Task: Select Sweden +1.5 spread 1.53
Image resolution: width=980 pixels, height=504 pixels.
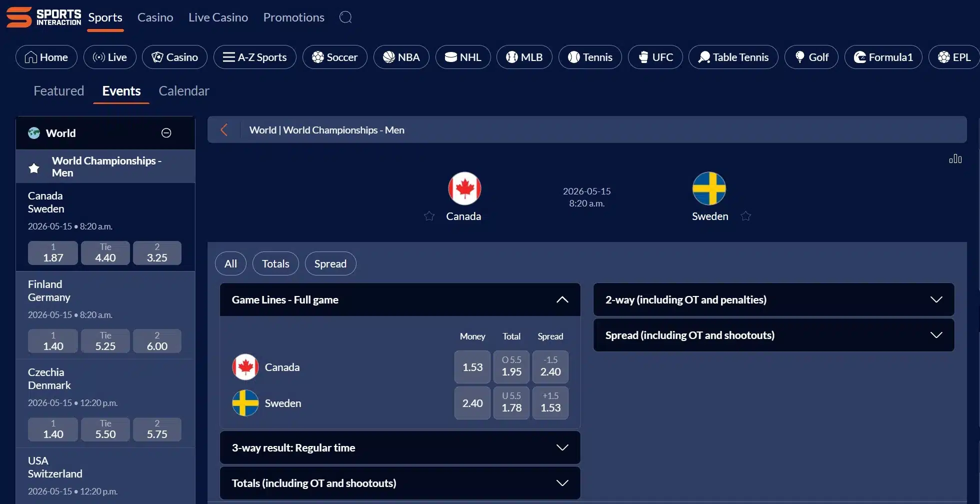Action: click(550, 403)
